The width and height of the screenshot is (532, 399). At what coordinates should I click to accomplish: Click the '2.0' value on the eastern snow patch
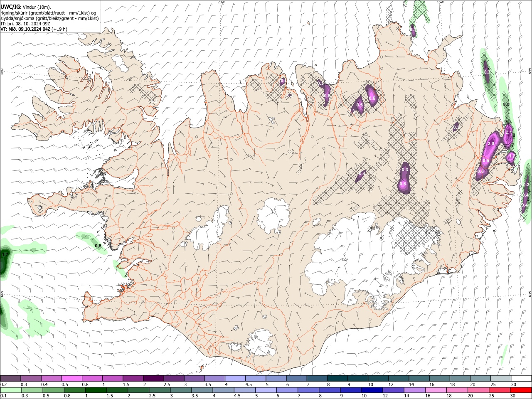coord(490,143)
